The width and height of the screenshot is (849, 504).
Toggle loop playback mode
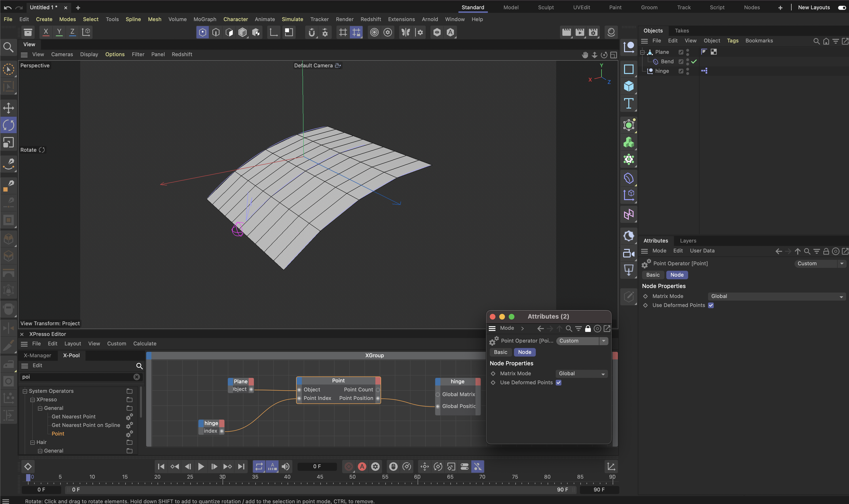tap(259, 467)
